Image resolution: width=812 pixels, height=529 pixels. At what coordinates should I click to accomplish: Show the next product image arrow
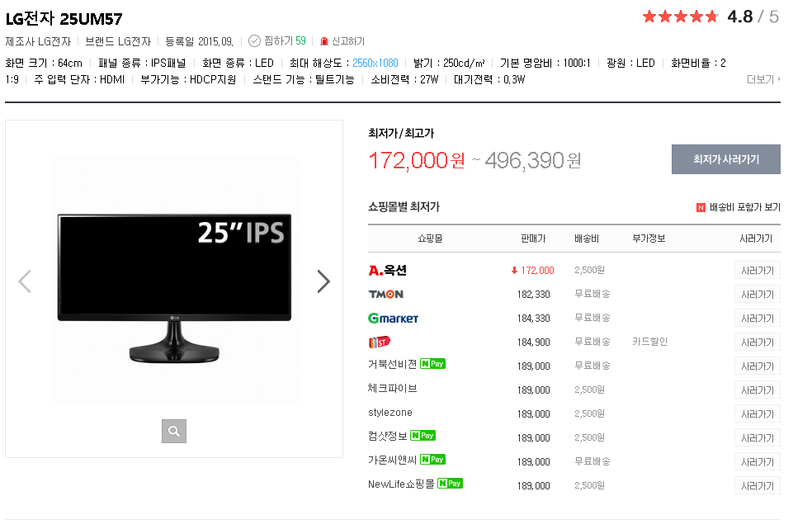323,281
